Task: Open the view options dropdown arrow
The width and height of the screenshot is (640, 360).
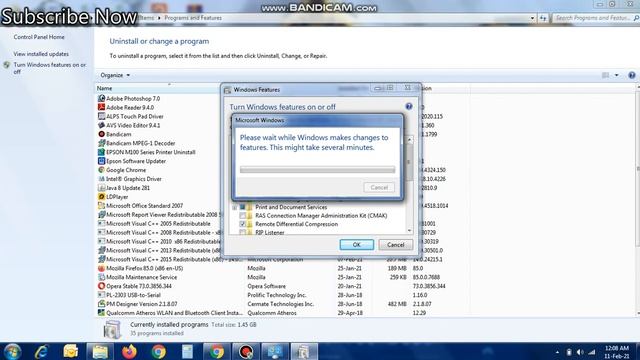Action: 616,75
